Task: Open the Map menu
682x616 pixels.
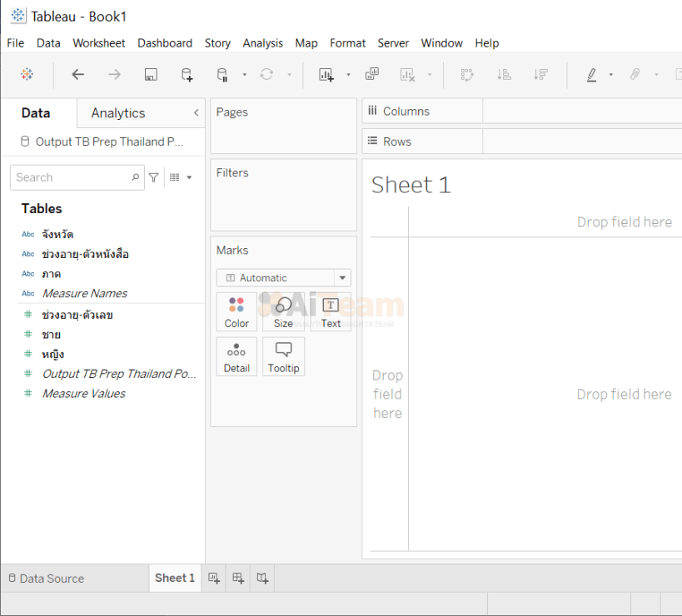Action: click(x=306, y=43)
